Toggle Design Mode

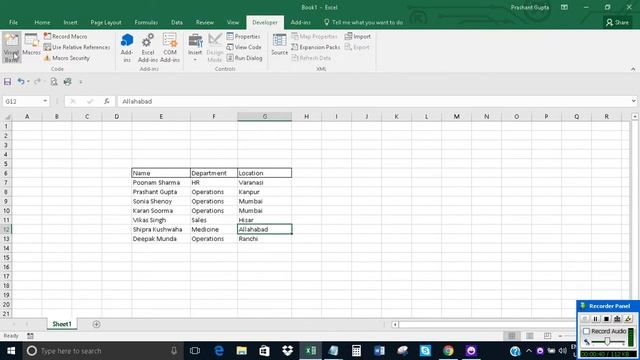215,48
